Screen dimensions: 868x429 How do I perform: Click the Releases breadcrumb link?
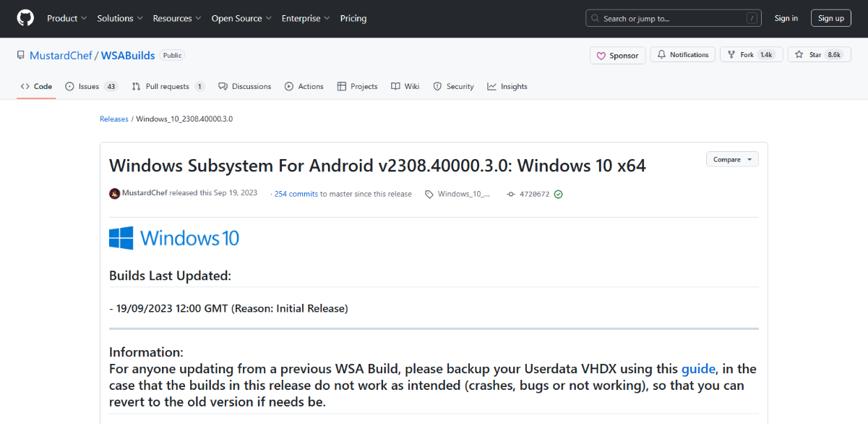pyautogui.click(x=114, y=119)
